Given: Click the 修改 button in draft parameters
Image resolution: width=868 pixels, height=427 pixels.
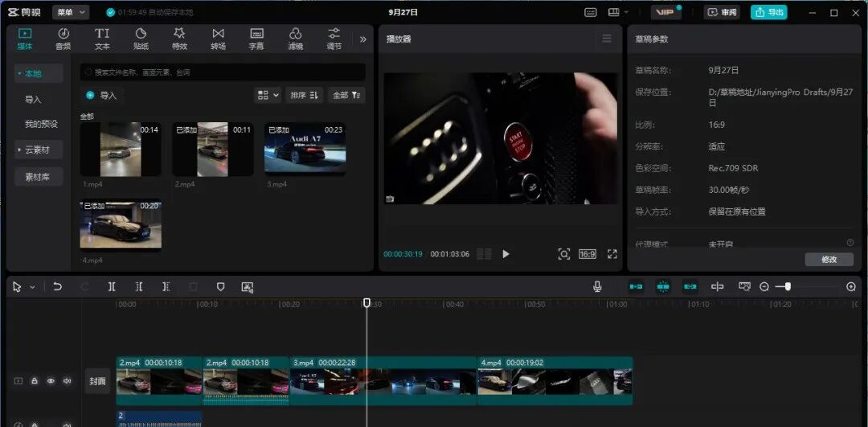Looking at the screenshot, I should tap(829, 259).
